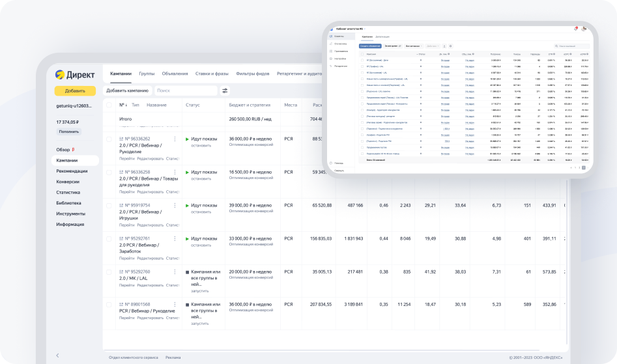Open the three-dot menu for campaign 96336262
The height and width of the screenshot is (364, 617).
pos(175,139)
